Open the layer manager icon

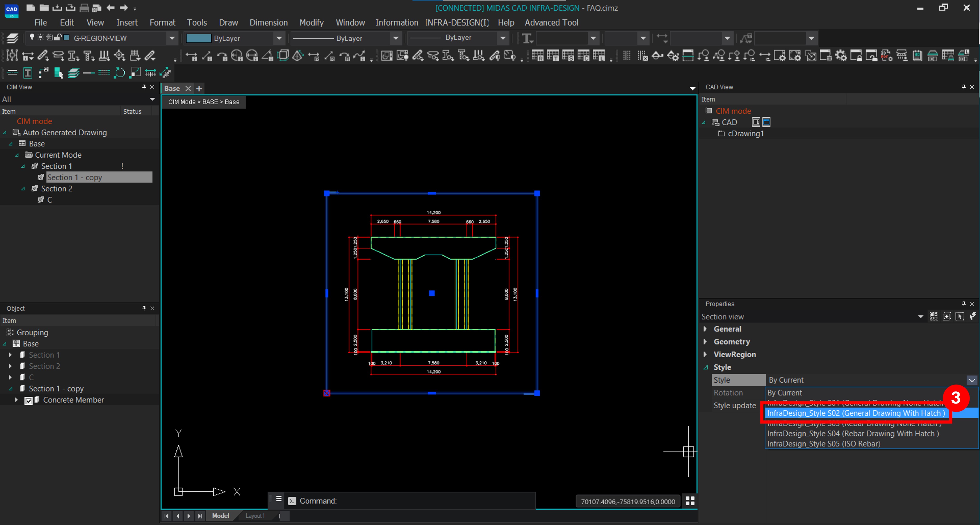pyautogui.click(x=12, y=38)
